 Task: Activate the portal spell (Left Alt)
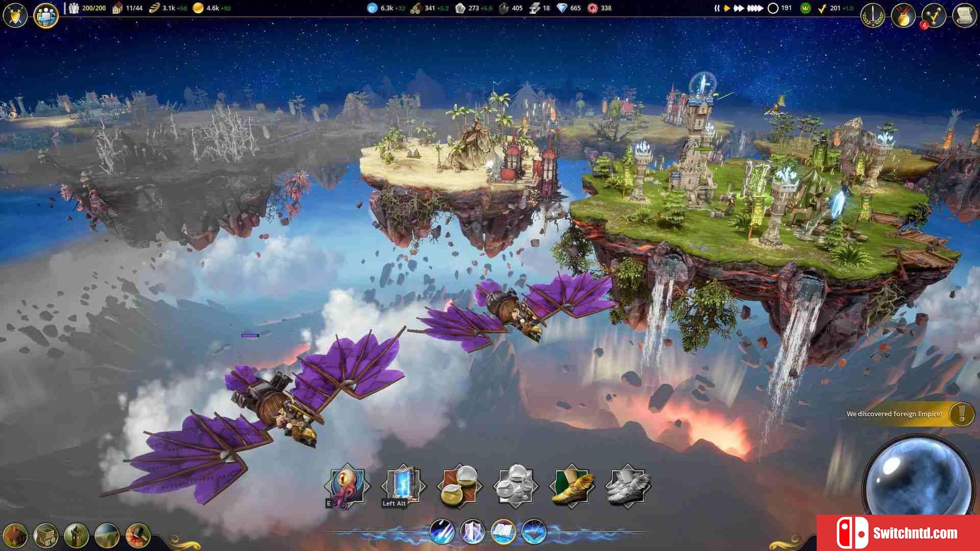[x=403, y=485]
